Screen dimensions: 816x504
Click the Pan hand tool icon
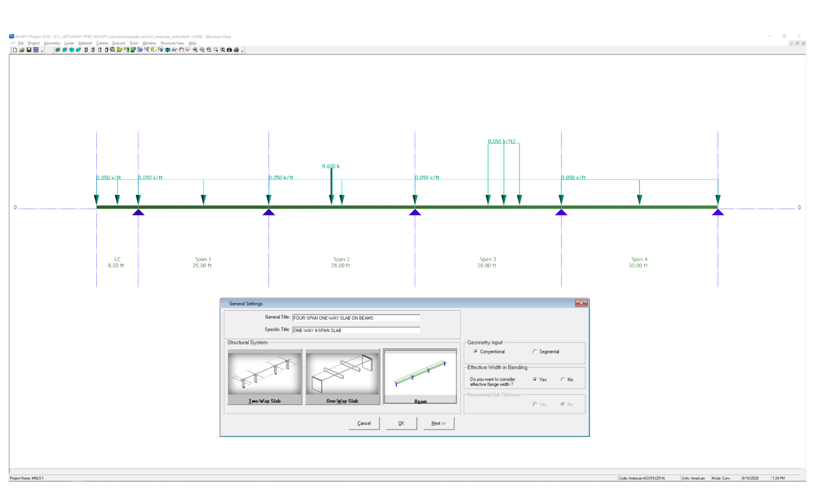(181, 50)
